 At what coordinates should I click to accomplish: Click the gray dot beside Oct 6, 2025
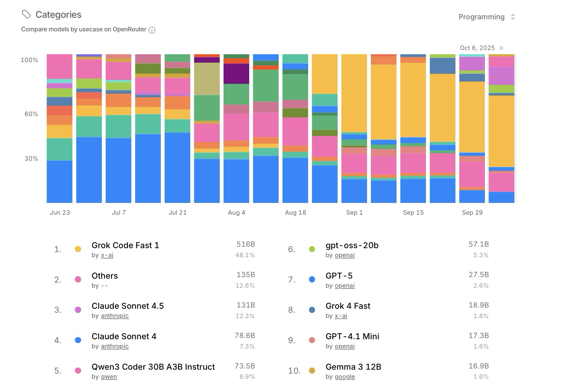click(501, 48)
